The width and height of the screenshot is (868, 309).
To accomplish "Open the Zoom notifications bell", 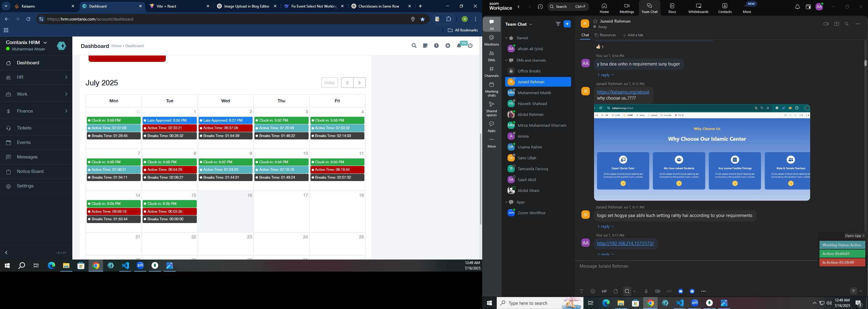I will 797,7.
